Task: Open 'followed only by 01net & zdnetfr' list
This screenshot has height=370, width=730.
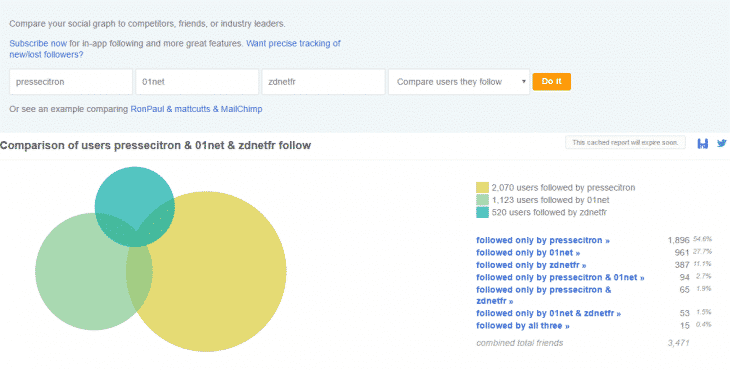Action: (x=548, y=313)
